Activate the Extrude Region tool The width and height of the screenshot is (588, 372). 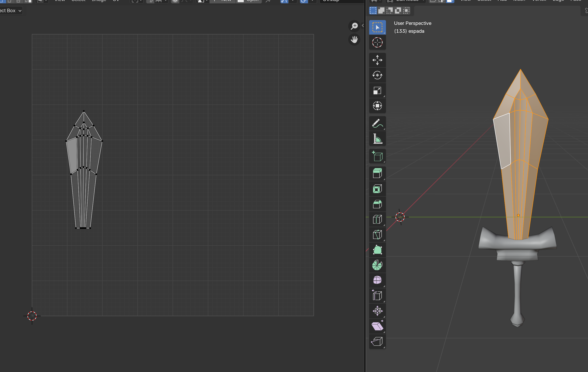377,174
